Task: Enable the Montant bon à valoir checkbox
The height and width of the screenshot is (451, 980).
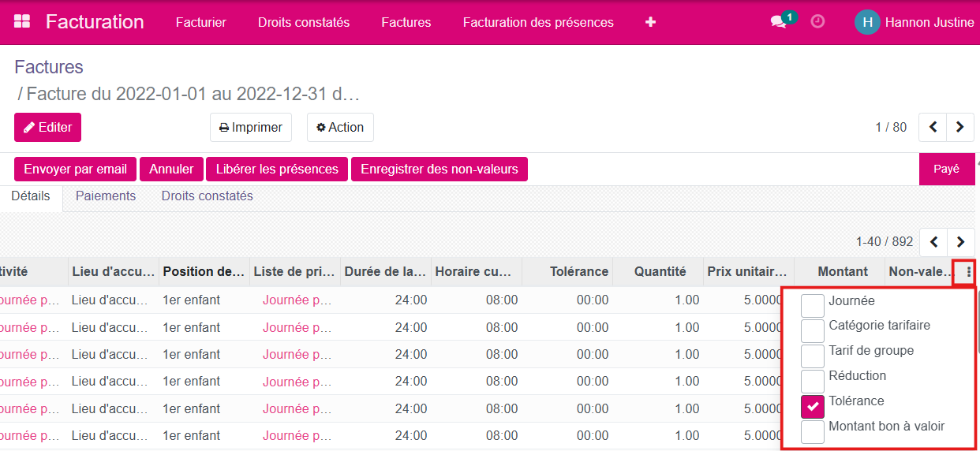Action: tap(813, 430)
